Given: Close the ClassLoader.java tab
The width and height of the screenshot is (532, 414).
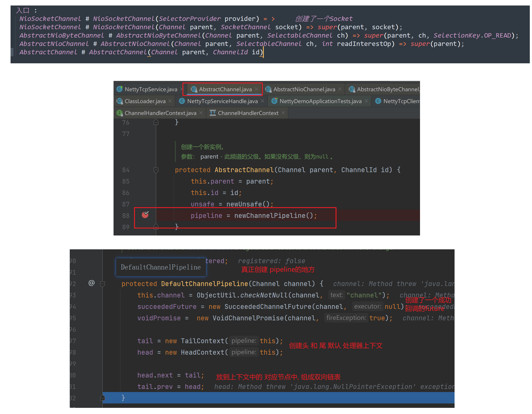Looking at the screenshot, I should (170, 101).
